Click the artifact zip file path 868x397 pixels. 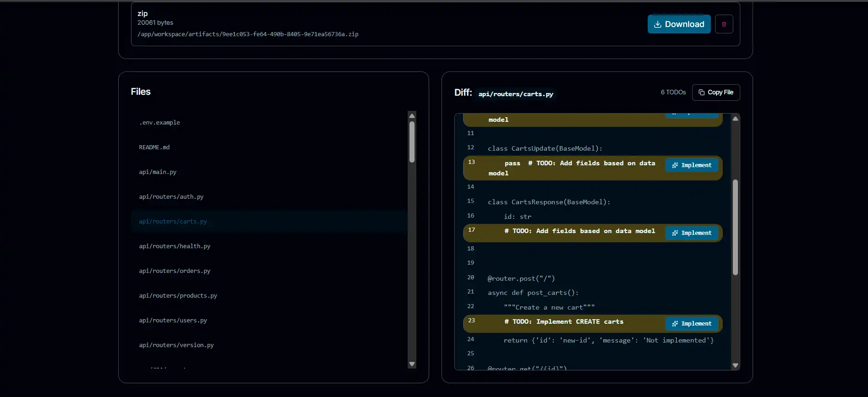tap(248, 34)
